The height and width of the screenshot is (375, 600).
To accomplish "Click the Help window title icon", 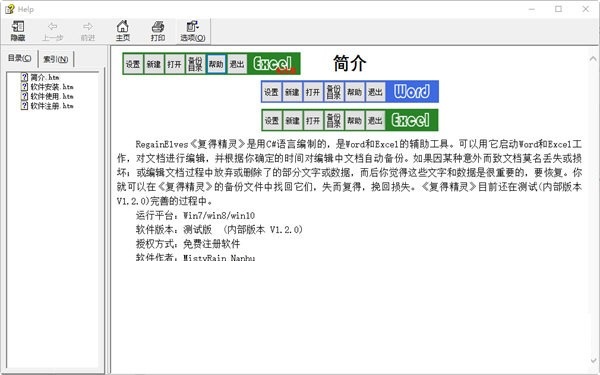I will (x=10, y=9).
